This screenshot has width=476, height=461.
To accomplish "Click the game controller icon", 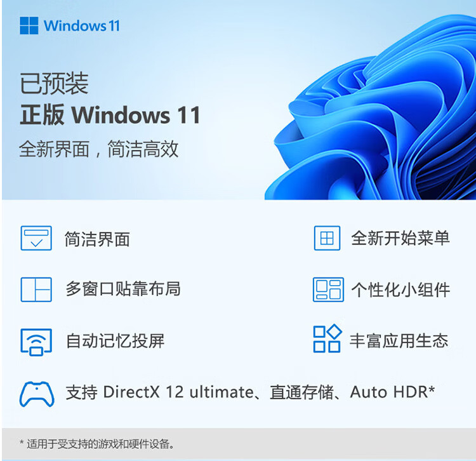I will coord(37,394).
